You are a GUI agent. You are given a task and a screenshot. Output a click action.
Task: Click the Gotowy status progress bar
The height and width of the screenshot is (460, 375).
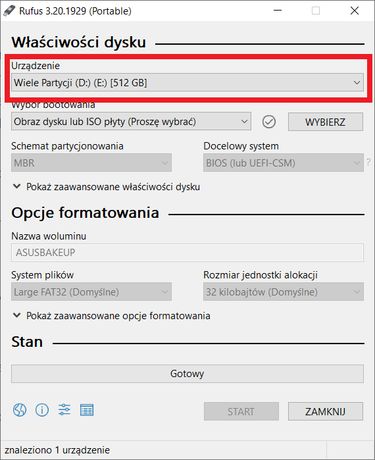point(187,374)
